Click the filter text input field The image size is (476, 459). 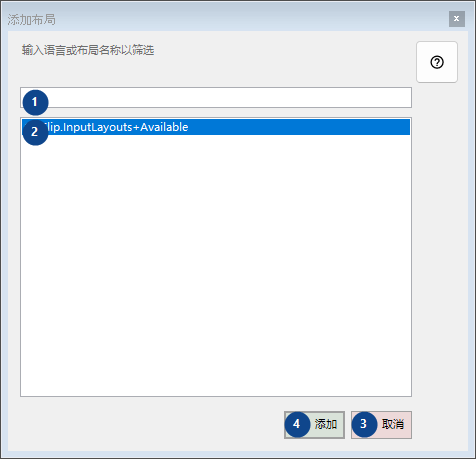coord(216,98)
